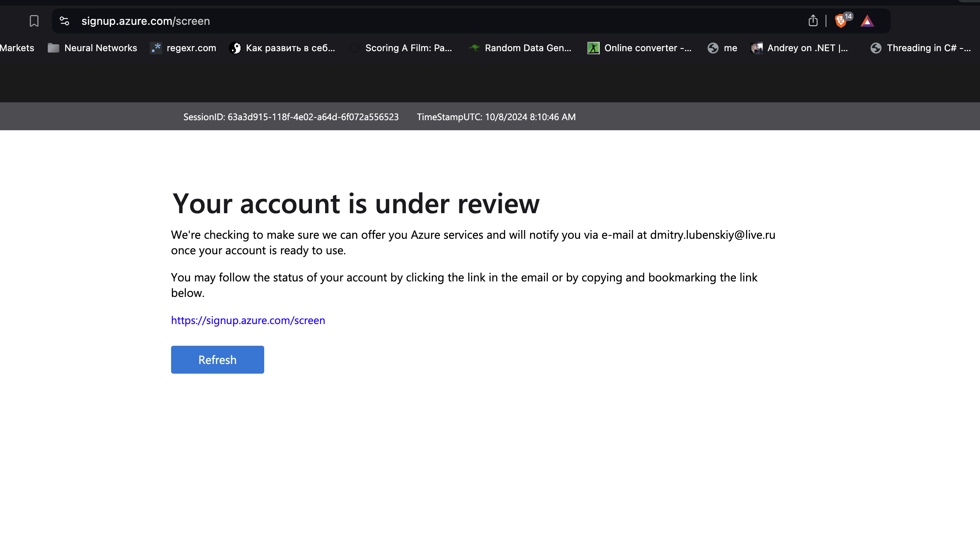Click the blue Refresh button
Image resolution: width=980 pixels, height=538 pixels.
pos(218,360)
